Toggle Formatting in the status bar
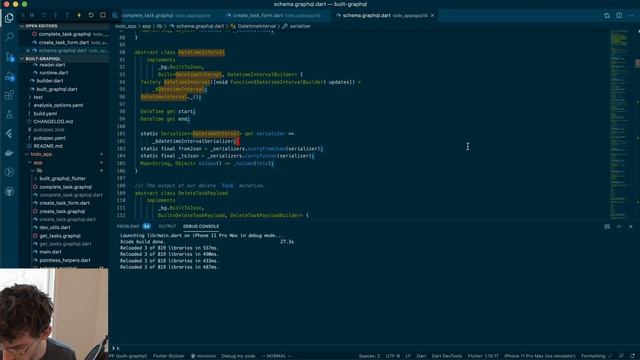Screen dimensions: 640x360 pos(596,356)
